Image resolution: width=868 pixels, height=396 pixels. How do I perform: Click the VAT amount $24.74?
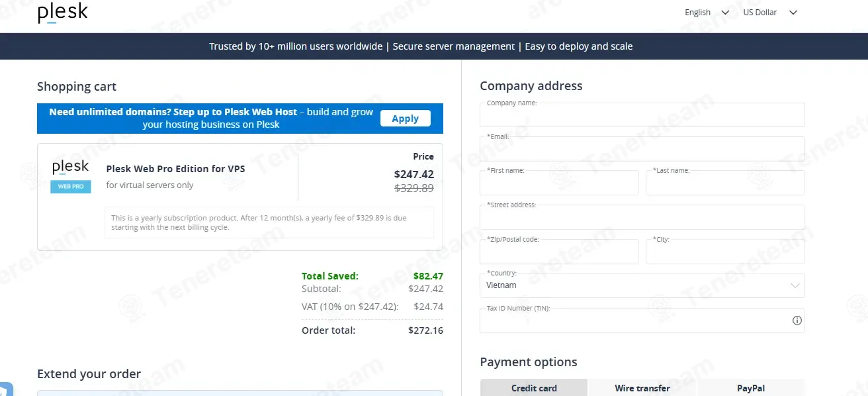[x=429, y=307]
